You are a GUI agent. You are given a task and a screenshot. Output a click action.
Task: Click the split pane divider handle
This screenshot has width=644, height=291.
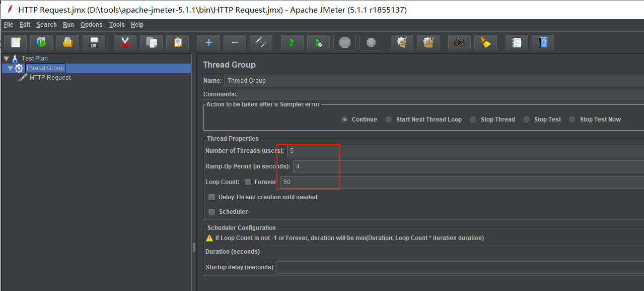click(194, 248)
